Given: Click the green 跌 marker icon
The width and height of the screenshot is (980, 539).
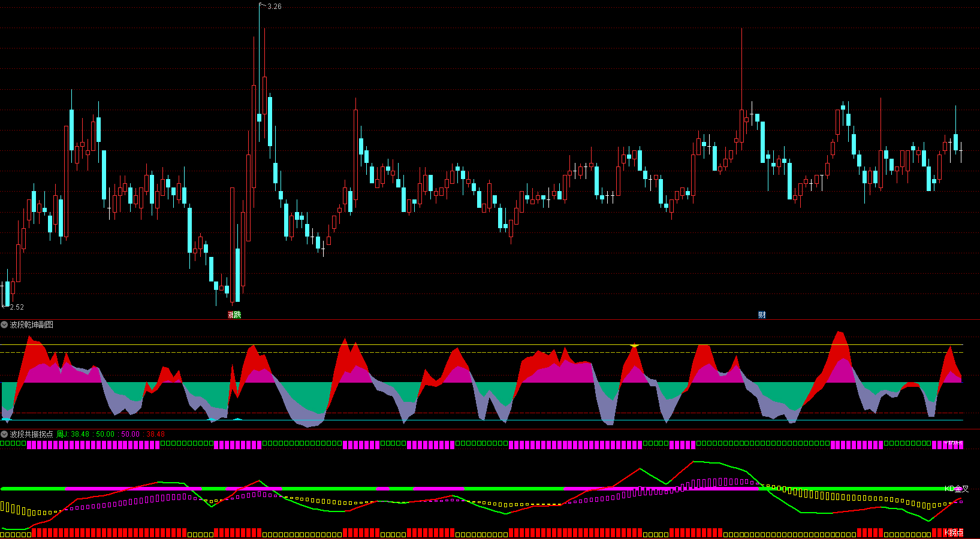Looking at the screenshot, I should [237, 315].
